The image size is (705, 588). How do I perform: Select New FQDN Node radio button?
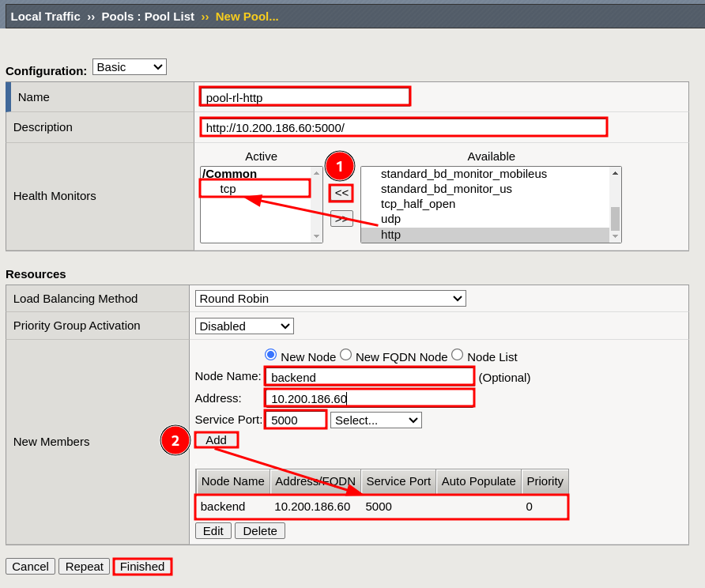345,355
